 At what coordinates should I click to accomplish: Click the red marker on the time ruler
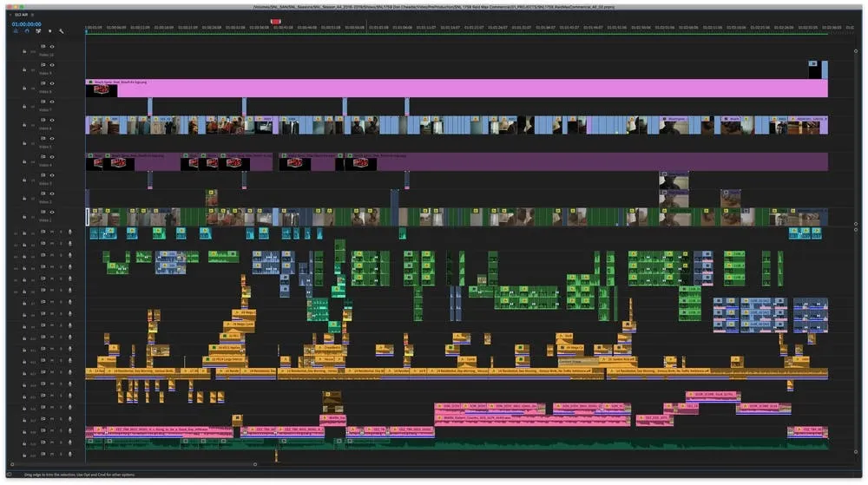(x=275, y=22)
